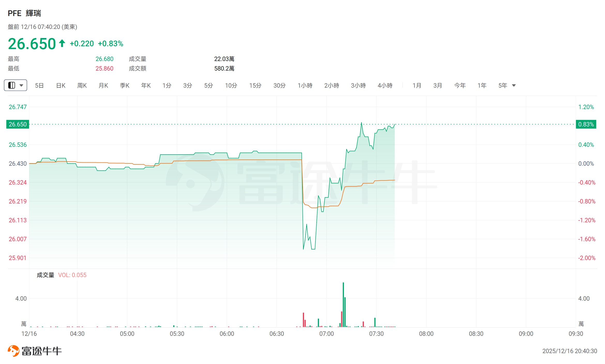The image size is (605, 364).
Task: Click the Futu bull logo icon
Action: point(13,351)
